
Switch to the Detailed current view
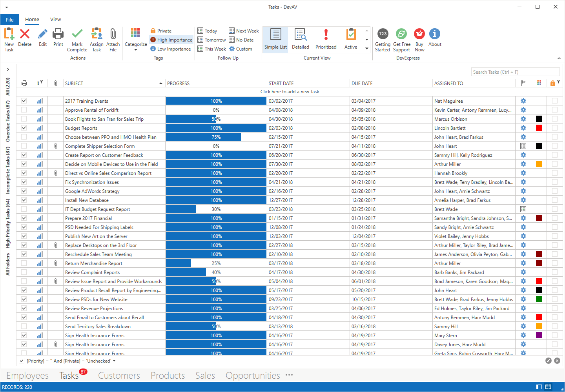tap(300, 39)
